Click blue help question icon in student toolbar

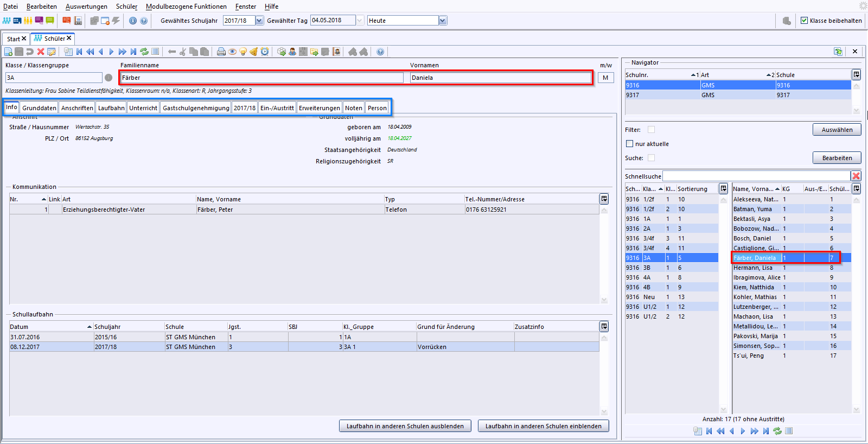pyautogui.click(x=380, y=52)
